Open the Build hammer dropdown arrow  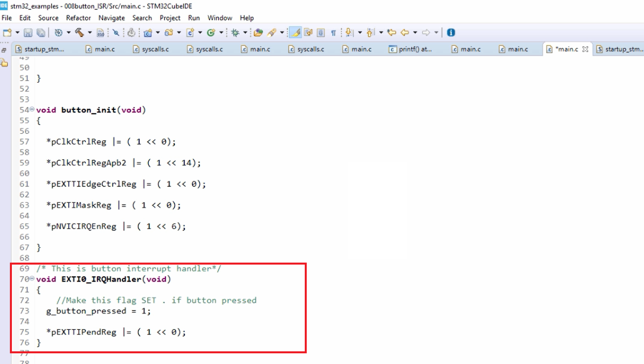90,33
